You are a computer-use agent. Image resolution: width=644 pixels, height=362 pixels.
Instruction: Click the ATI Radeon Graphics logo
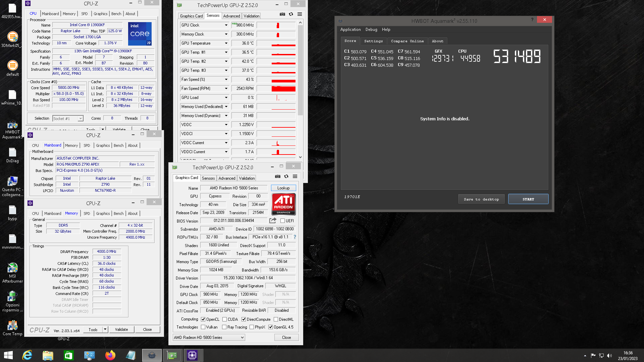(283, 204)
